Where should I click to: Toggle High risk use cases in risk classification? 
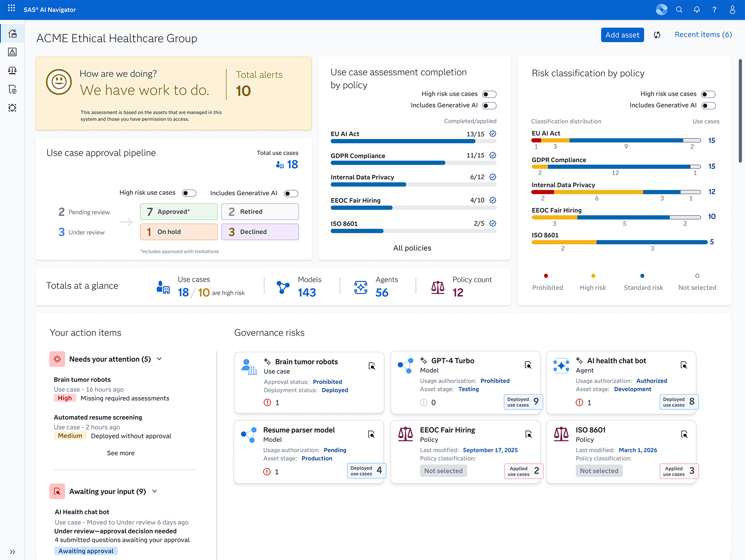(x=709, y=94)
